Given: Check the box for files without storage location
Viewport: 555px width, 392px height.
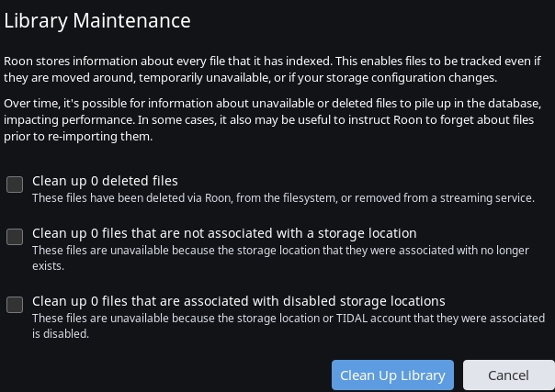Looking at the screenshot, I should click(x=15, y=237).
